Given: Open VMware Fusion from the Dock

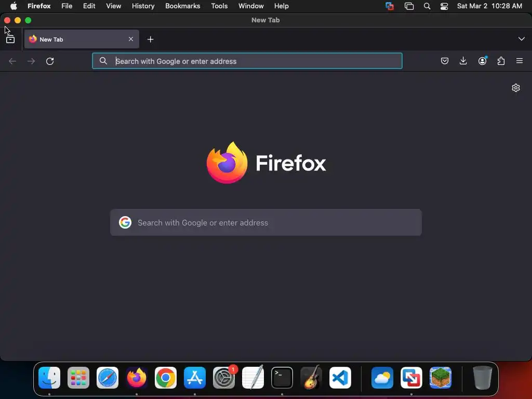Looking at the screenshot, I should click(411, 378).
